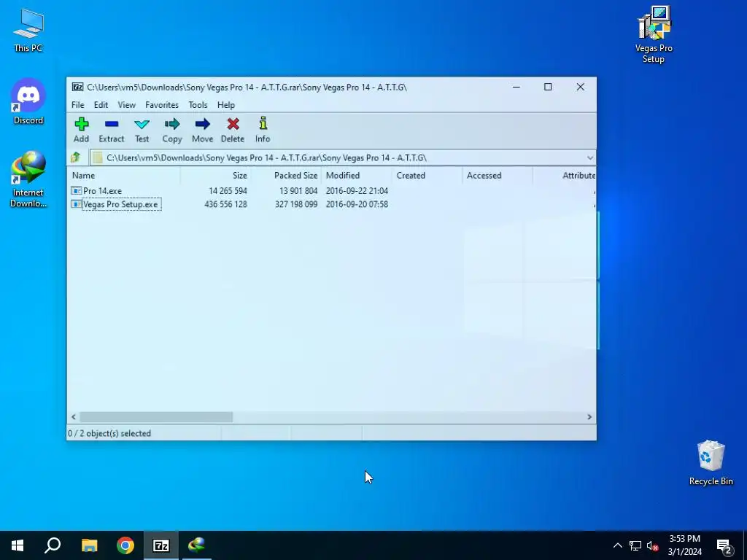This screenshot has height=560, width=747.
Task: Click the 7z title bar icon
Action: (77, 87)
